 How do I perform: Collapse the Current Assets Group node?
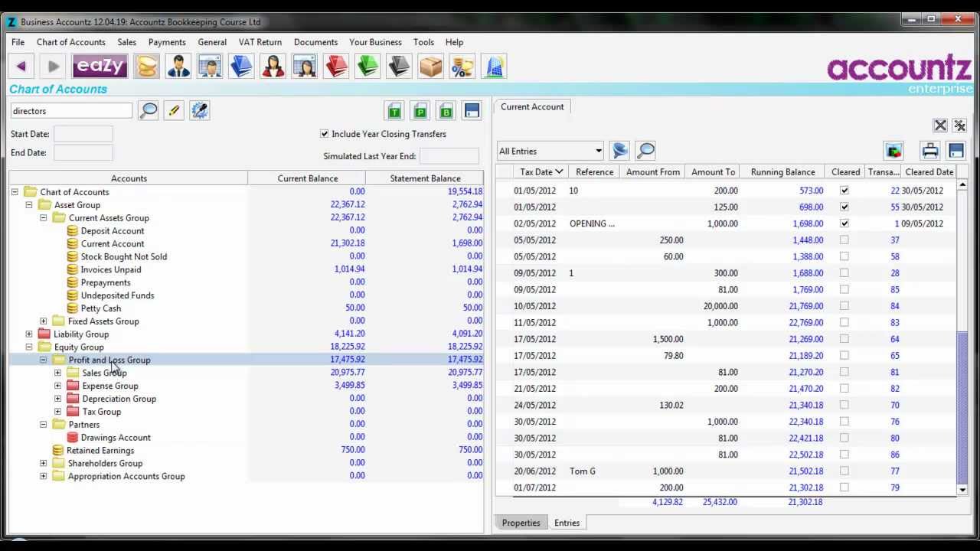pos(43,218)
